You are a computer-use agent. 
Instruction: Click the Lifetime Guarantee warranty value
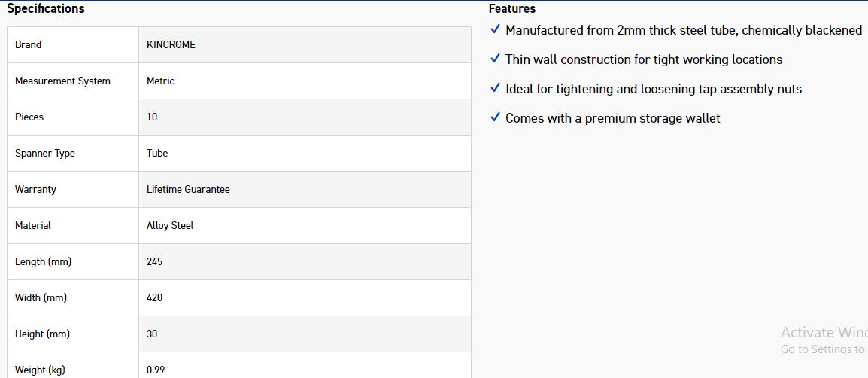pyautogui.click(x=188, y=190)
